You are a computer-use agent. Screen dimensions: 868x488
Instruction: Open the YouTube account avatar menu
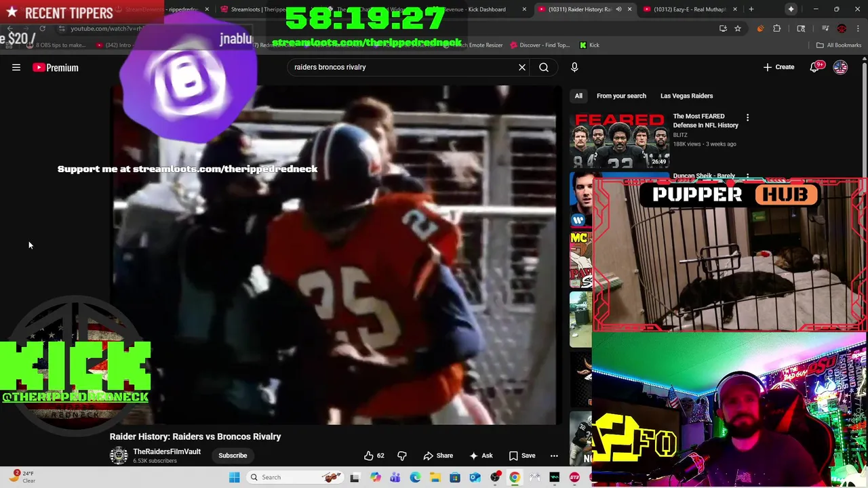840,67
